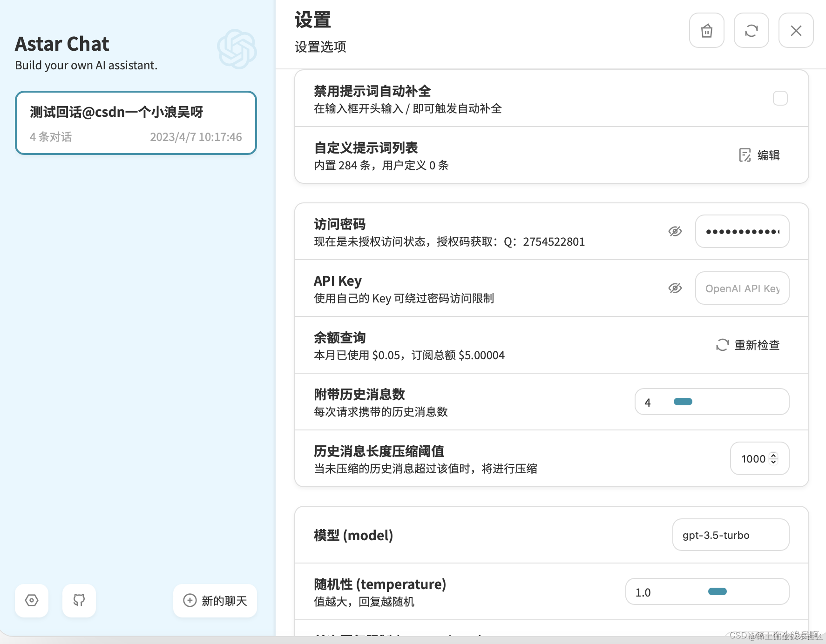
Task: Select the 测试回话@csdn一个小浪吴呀 conversation
Action: [135, 122]
